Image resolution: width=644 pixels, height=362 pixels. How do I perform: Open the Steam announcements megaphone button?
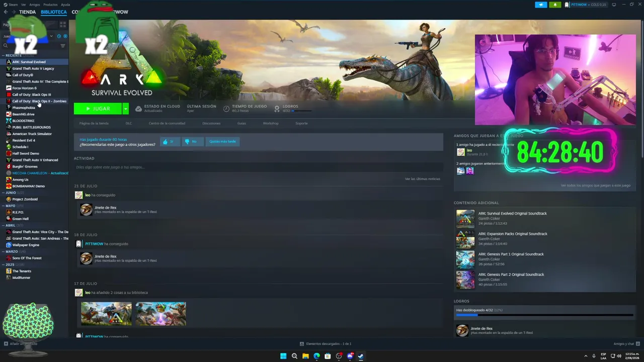541,5
